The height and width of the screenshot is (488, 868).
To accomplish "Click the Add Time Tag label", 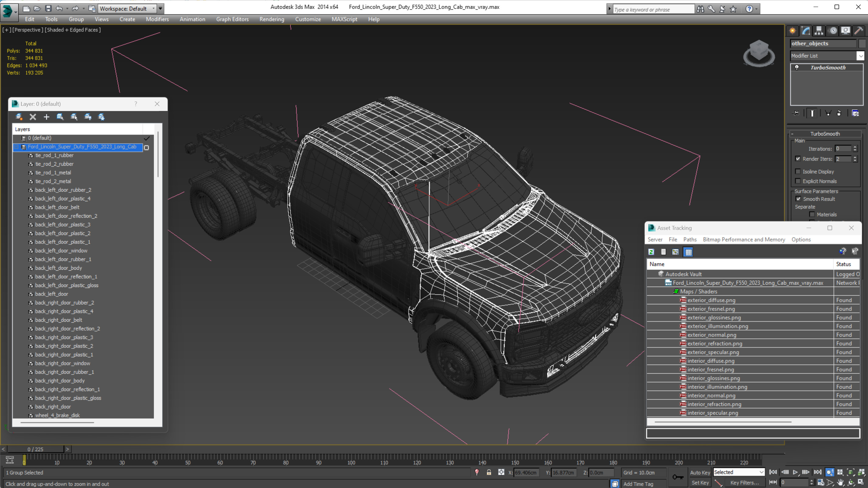I will [638, 484].
